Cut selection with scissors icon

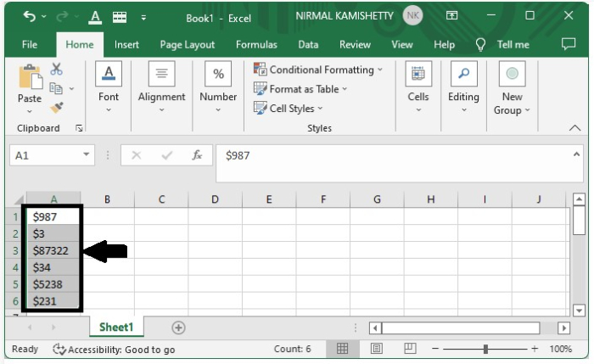(57, 69)
